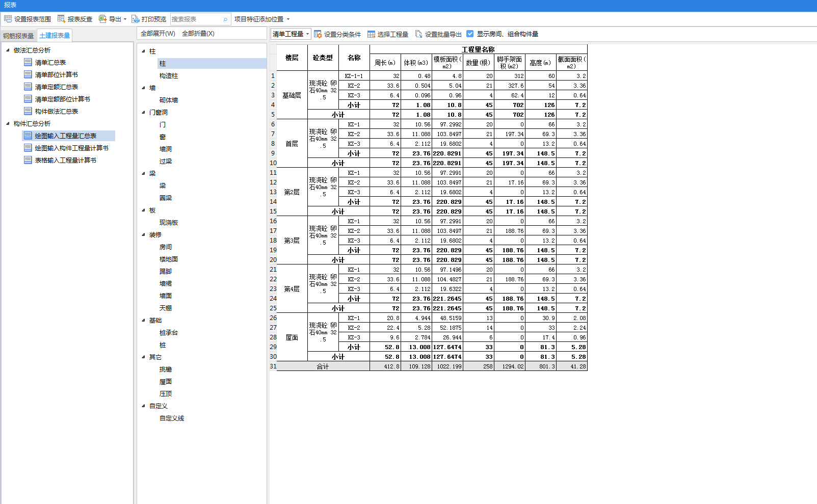Click the KZ-1-1 name cell
Image resolution: width=817 pixels, height=504 pixels.
pos(354,76)
